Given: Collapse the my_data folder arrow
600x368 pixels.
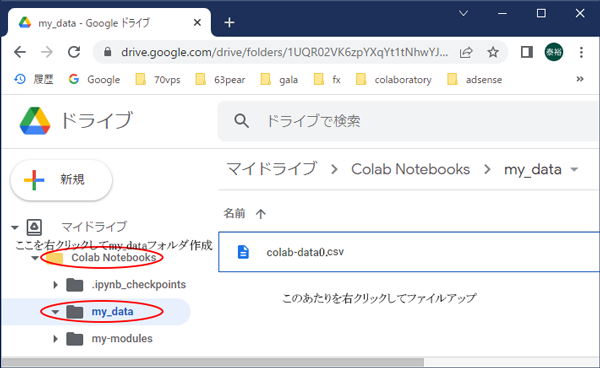Looking at the screenshot, I should 55,312.
